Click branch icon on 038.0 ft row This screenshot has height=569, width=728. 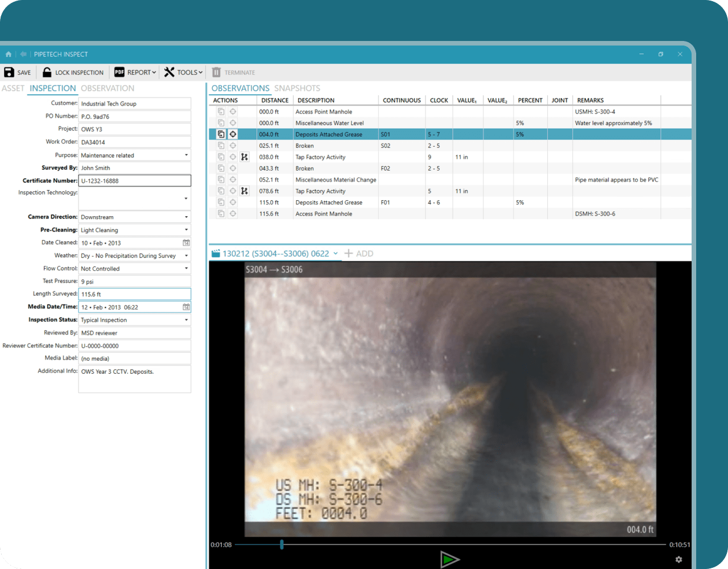[x=245, y=157]
